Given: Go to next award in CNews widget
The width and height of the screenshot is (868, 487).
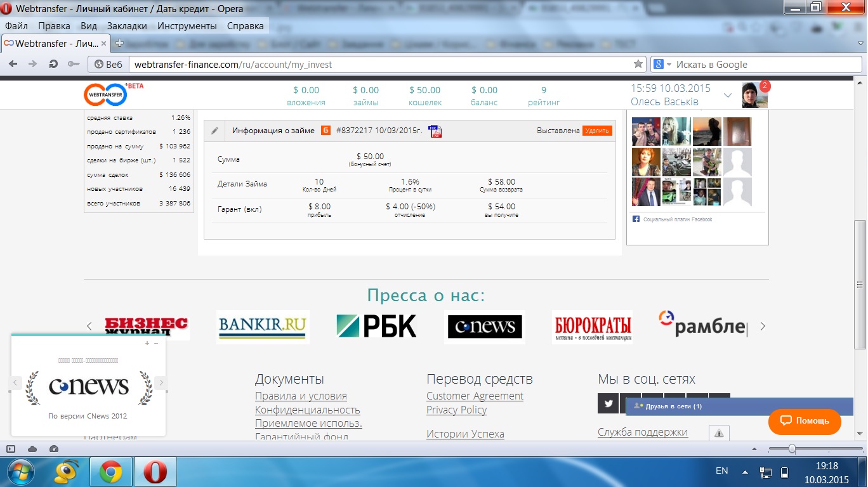Looking at the screenshot, I should [161, 382].
